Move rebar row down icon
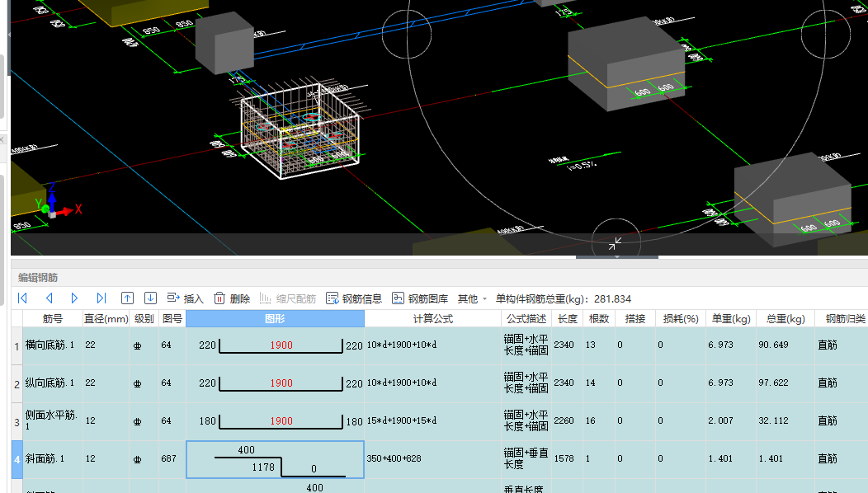868x493 pixels. point(150,298)
